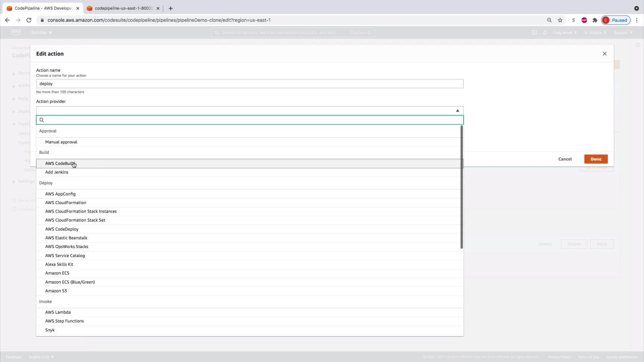644x362 pixels.
Task: Select AWS Lambda invoke provider
Action: [250, 312]
